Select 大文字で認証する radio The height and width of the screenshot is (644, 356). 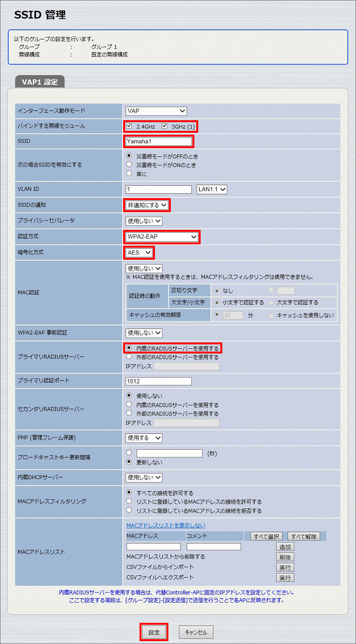(x=272, y=303)
